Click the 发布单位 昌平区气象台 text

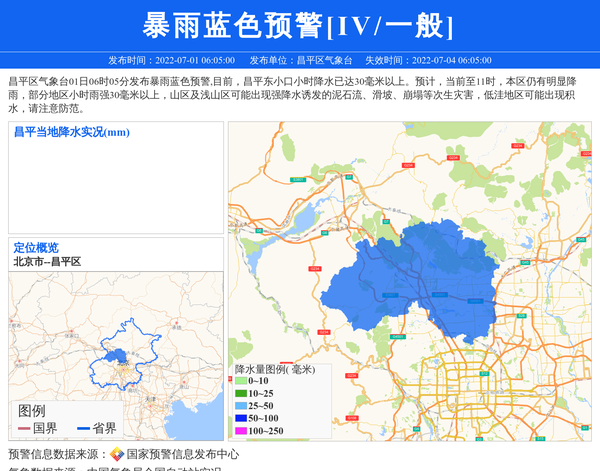click(x=300, y=60)
